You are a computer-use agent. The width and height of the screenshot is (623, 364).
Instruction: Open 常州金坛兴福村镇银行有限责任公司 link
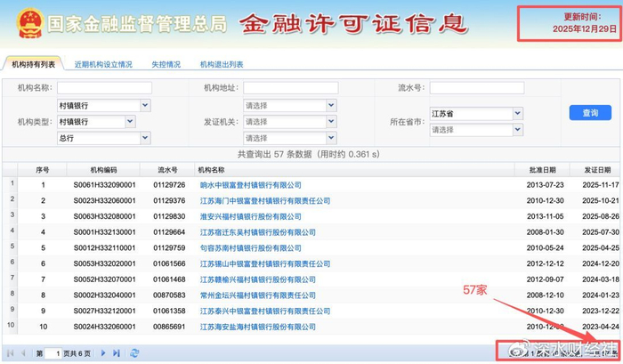point(258,295)
